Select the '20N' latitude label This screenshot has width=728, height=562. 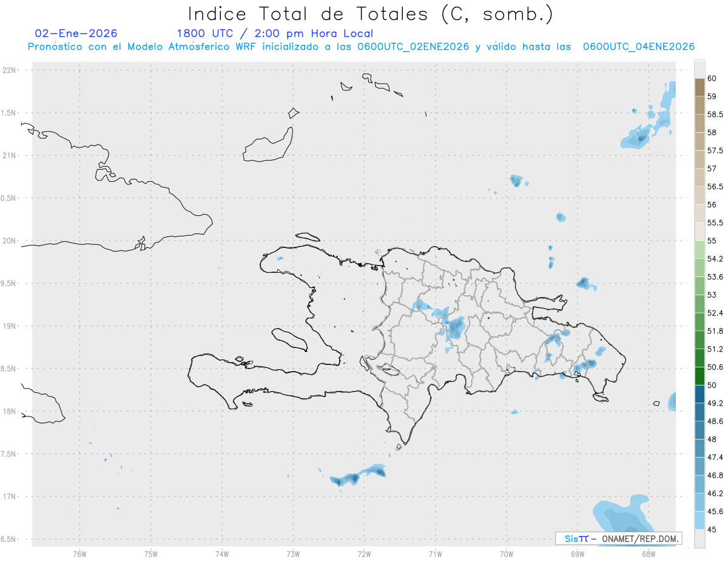click(x=10, y=241)
